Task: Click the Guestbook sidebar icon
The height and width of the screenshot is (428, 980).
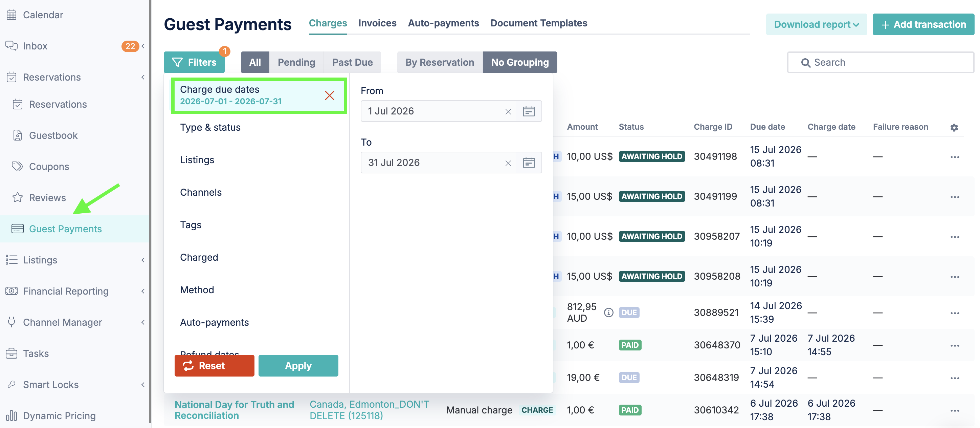Action: (x=18, y=135)
